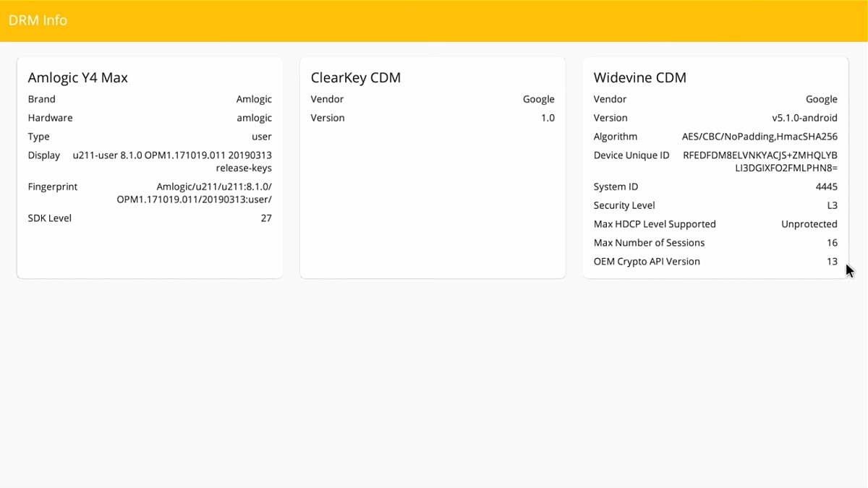This screenshot has height=488, width=868.
Task: Click the sessions value 16
Action: (832, 243)
